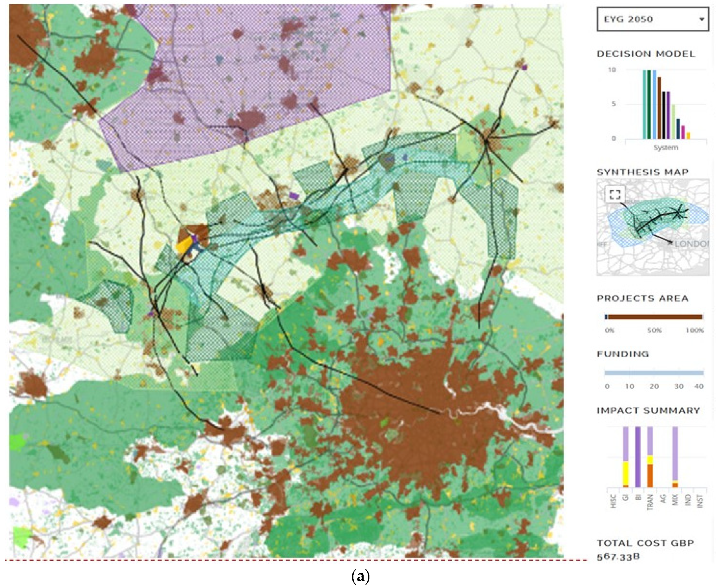Image resolution: width=719 pixels, height=588 pixels.
Task: Click the small purple square marker mid-map
Action: [294, 195]
